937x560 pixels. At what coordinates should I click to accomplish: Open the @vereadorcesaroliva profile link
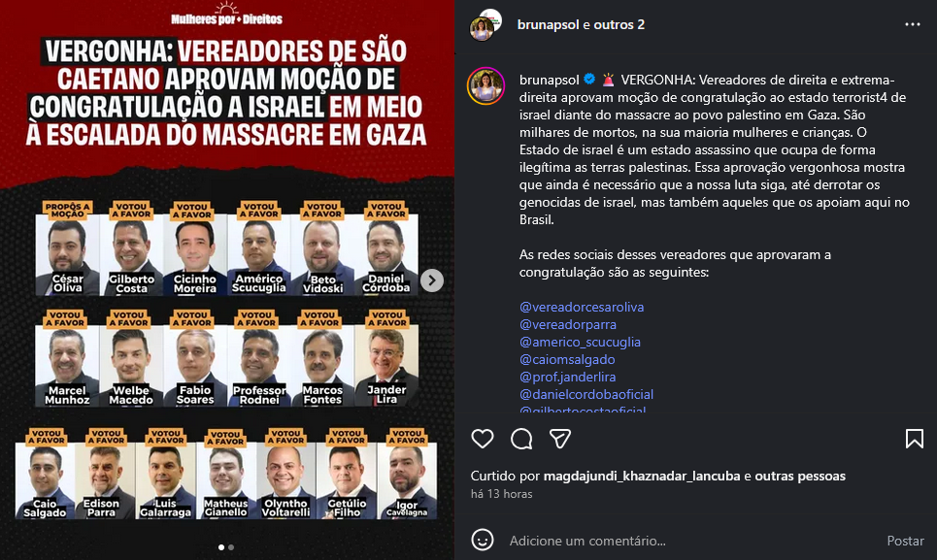(582, 307)
